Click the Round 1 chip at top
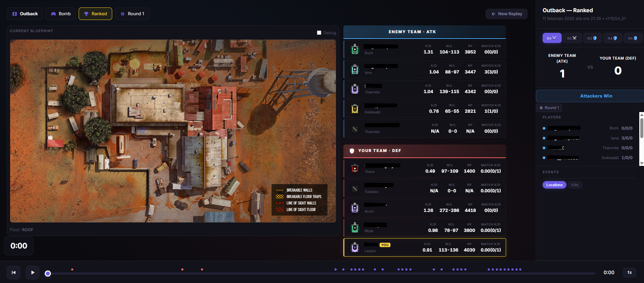The width and height of the screenshot is (644, 283). pos(132,14)
